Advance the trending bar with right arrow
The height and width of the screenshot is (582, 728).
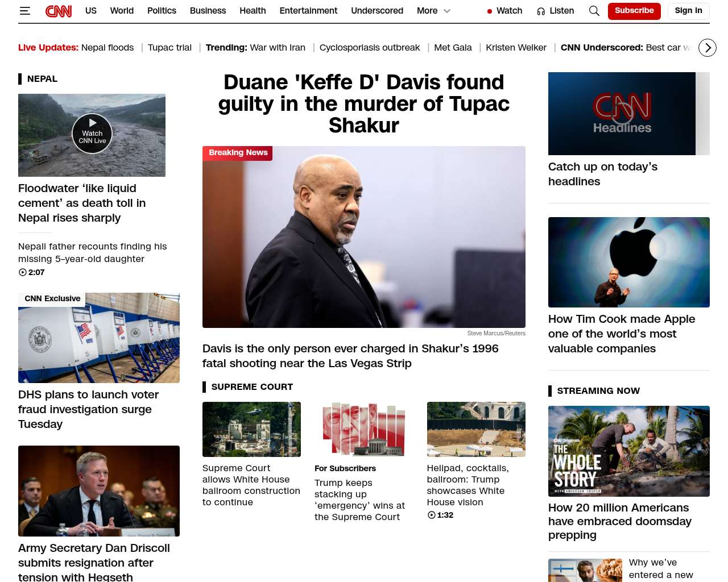coord(708,48)
